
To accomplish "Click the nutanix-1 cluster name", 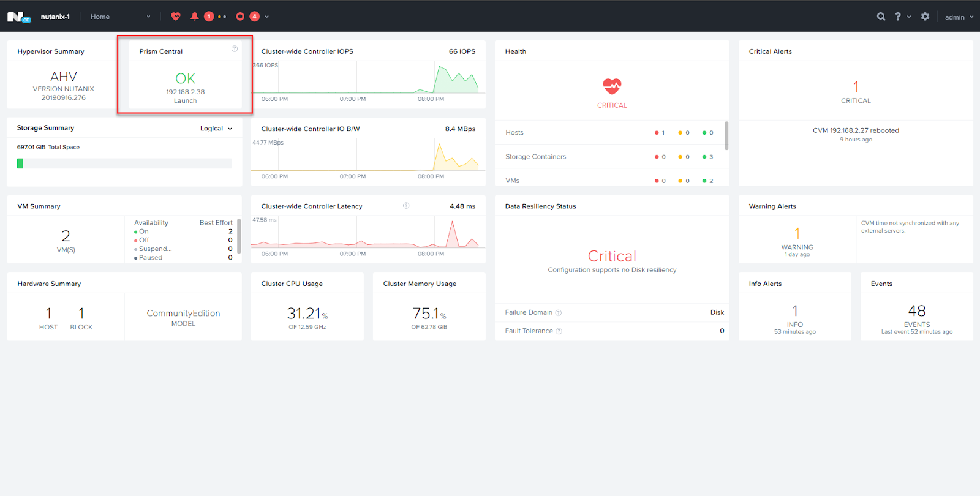I will click(x=55, y=17).
